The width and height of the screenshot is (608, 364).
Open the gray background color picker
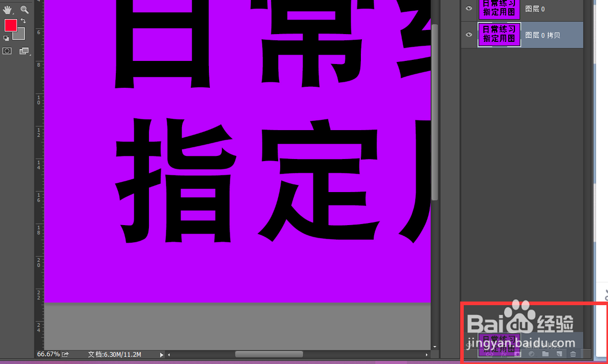[20, 35]
